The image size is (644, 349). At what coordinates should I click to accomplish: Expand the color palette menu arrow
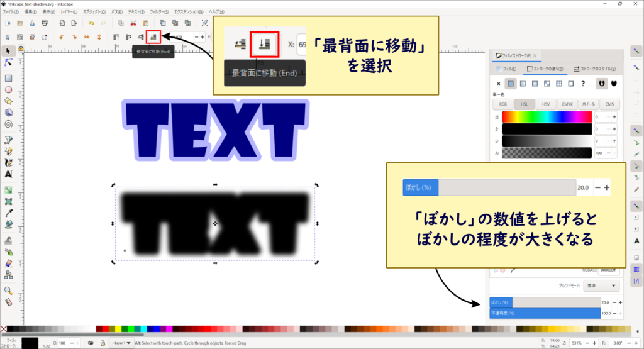(638, 331)
